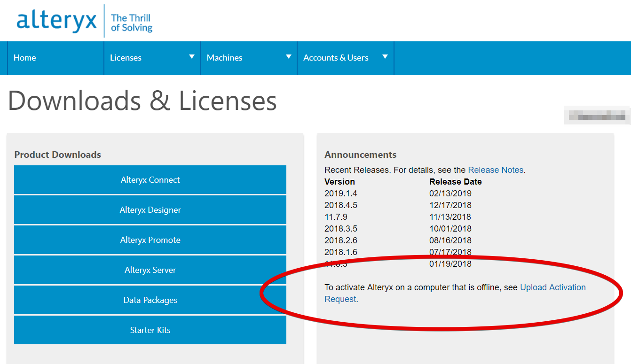Open Alteryx Designer downloads
This screenshot has height=364, width=631.
[x=150, y=210]
